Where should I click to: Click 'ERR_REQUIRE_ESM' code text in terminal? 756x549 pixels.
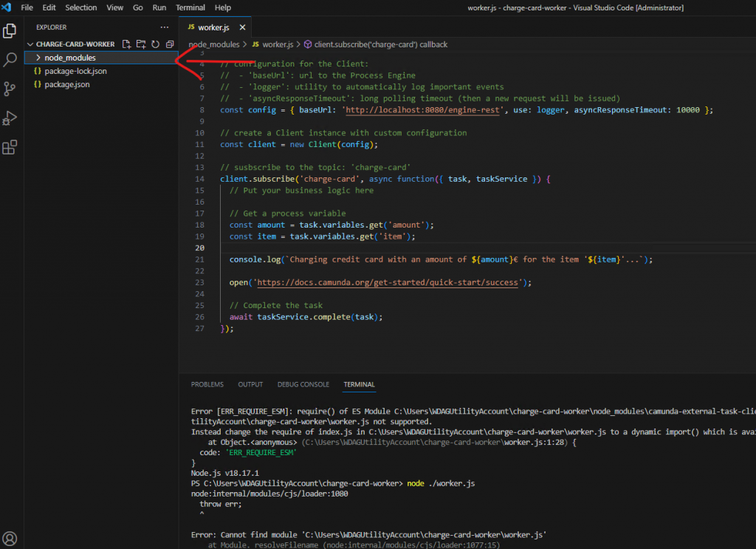(x=261, y=452)
